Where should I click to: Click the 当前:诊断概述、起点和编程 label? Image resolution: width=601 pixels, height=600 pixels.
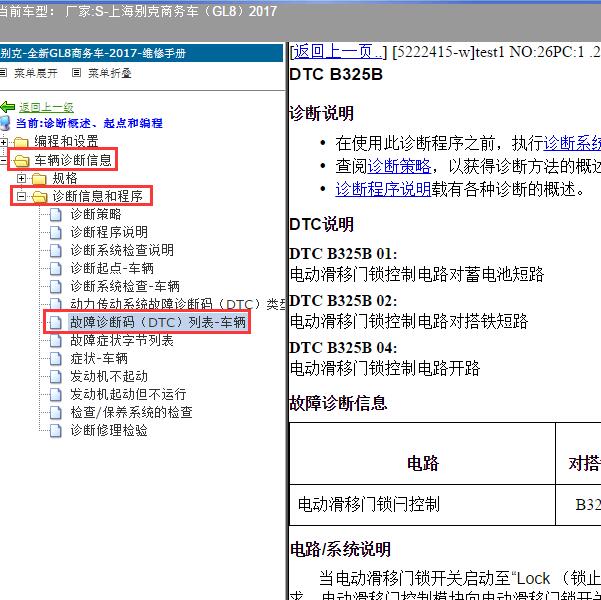[89, 123]
